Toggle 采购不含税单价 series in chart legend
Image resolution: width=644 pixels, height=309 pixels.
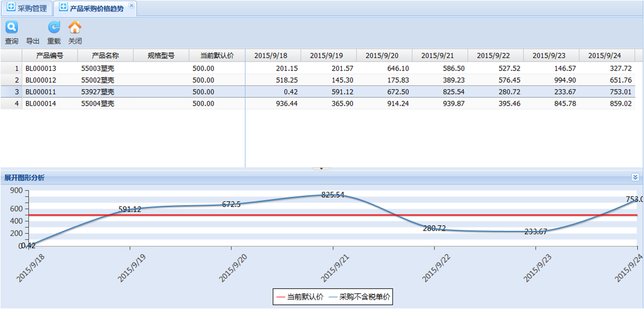coord(359,297)
